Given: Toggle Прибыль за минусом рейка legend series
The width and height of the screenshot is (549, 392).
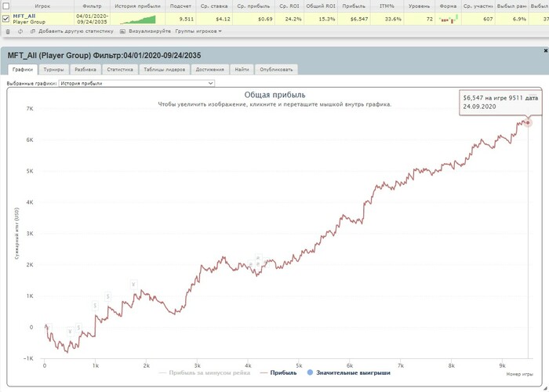Looking at the screenshot, I should click(x=205, y=372).
